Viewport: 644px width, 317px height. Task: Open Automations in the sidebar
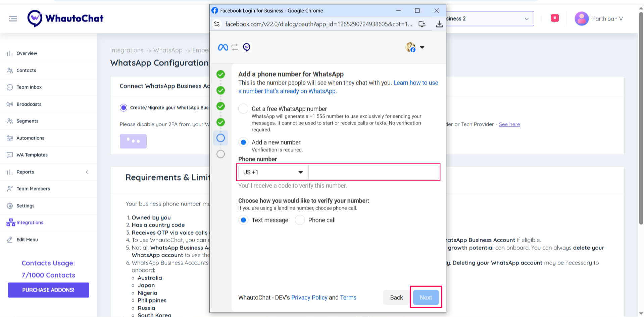30,138
